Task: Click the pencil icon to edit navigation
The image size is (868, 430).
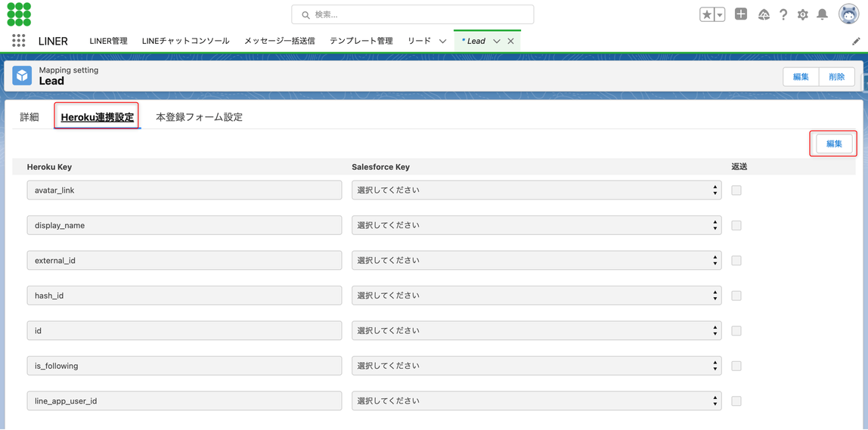Action: point(855,42)
